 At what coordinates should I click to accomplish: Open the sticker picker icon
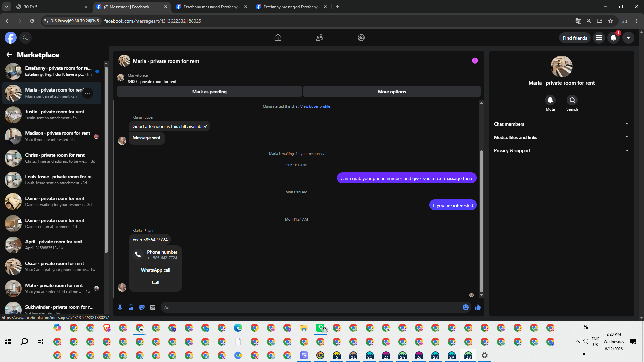pos(142,307)
